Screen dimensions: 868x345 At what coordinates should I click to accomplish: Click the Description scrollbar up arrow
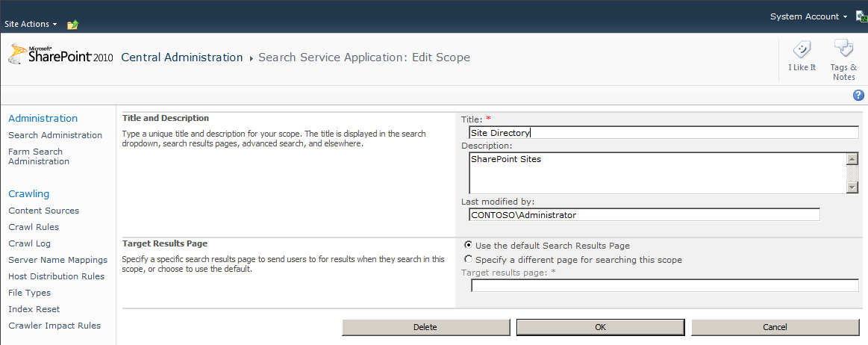pyautogui.click(x=853, y=160)
